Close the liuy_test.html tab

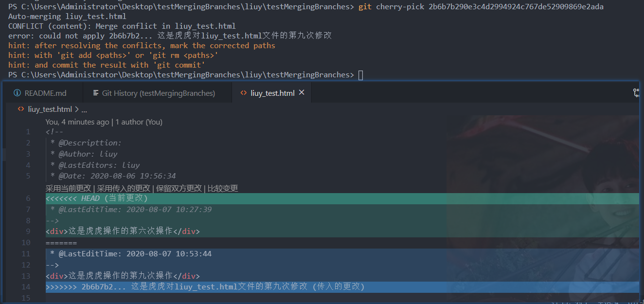coord(302,92)
